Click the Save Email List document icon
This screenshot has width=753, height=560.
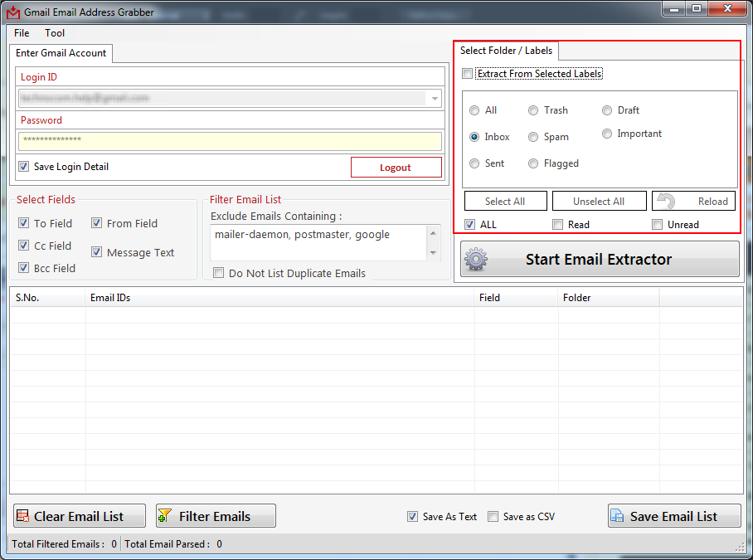pos(617,516)
